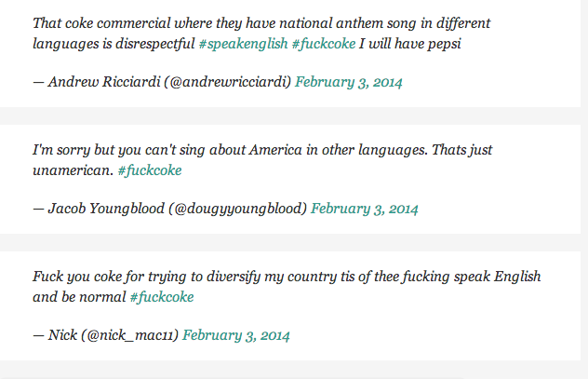
Task: Click the author name Andrew Ricciardi
Action: (104, 82)
